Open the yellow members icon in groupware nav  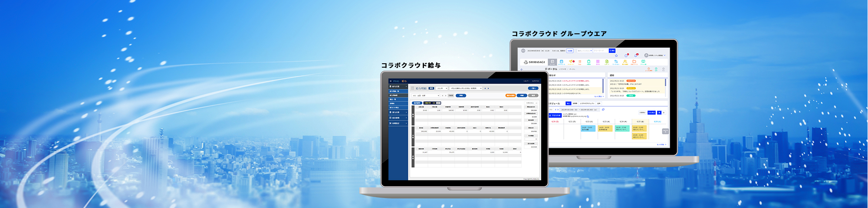point(625,62)
